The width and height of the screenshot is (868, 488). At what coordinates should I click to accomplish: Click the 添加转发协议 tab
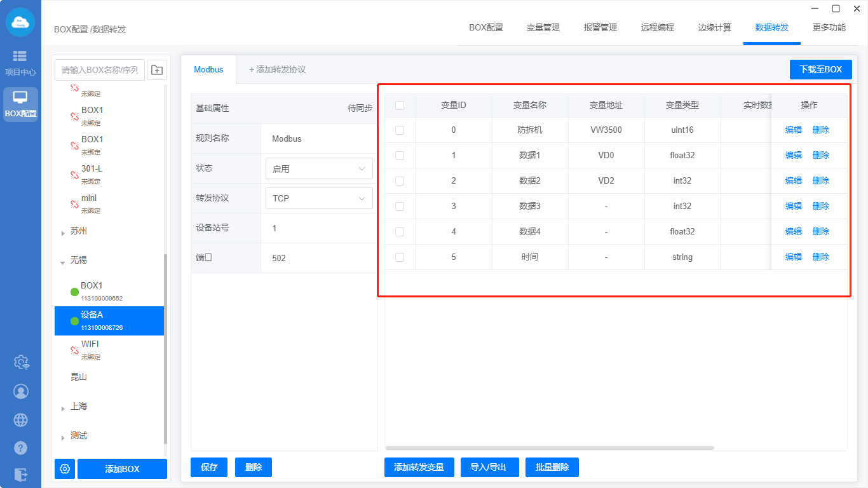277,69
